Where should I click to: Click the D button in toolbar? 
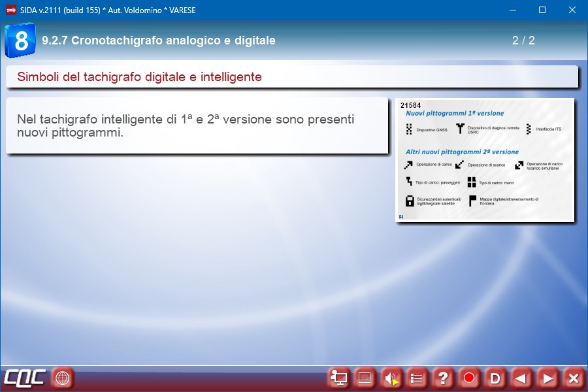(x=495, y=378)
